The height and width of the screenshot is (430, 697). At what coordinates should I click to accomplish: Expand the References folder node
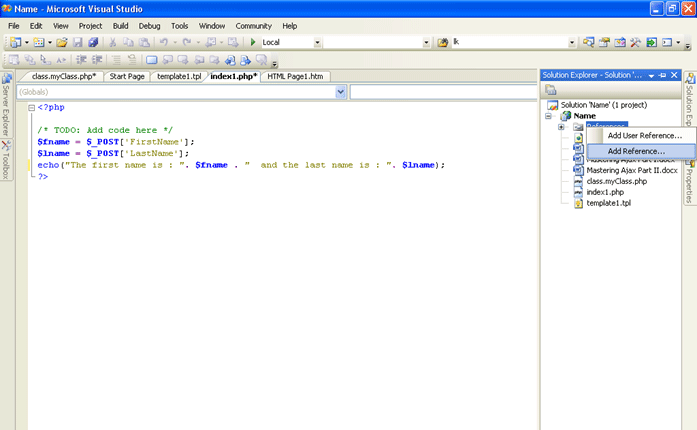(x=562, y=127)
